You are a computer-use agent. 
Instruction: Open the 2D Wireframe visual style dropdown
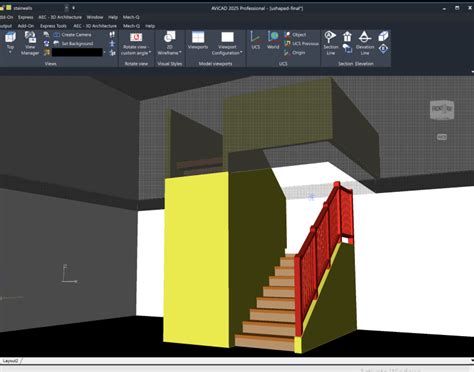pyautogui.click(x=169, y=43)
